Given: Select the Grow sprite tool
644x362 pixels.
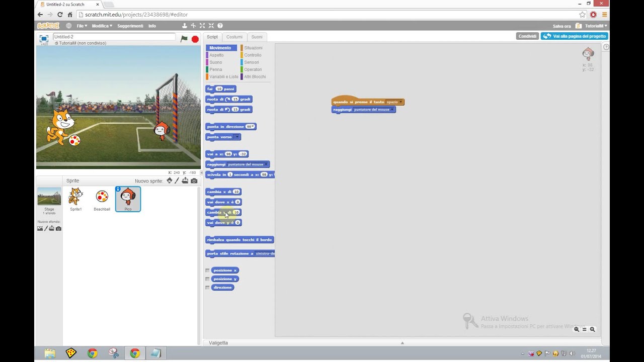Looking at the screenshot, I should tap(202, 26).
